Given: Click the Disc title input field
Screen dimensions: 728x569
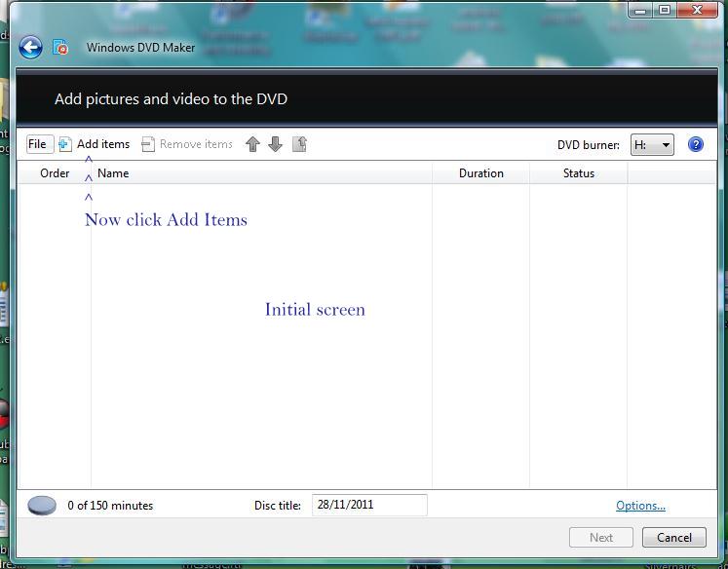Looking at the screenshot, I should (369, 505).
